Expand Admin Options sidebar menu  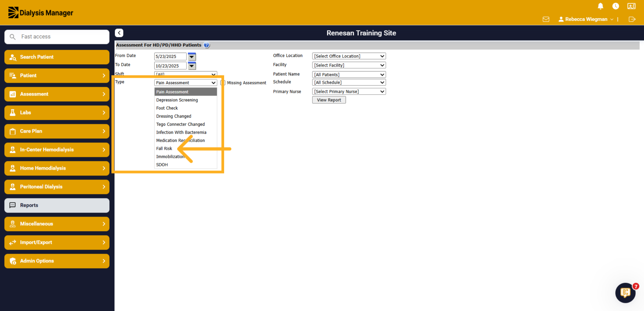(x=57, y=261)
